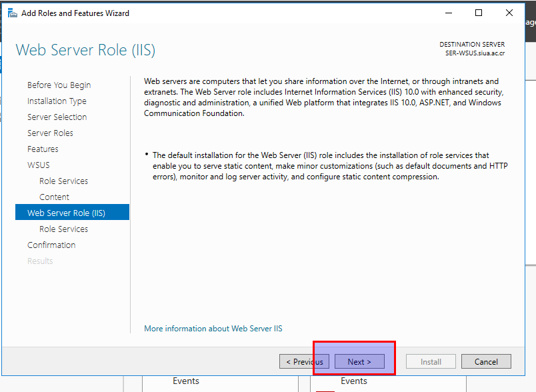The height and width of the screenshot is (392, 536).
Task: Select the highlighted Web Server Role (IIS) sidebar step
Action: coord(72,212)
